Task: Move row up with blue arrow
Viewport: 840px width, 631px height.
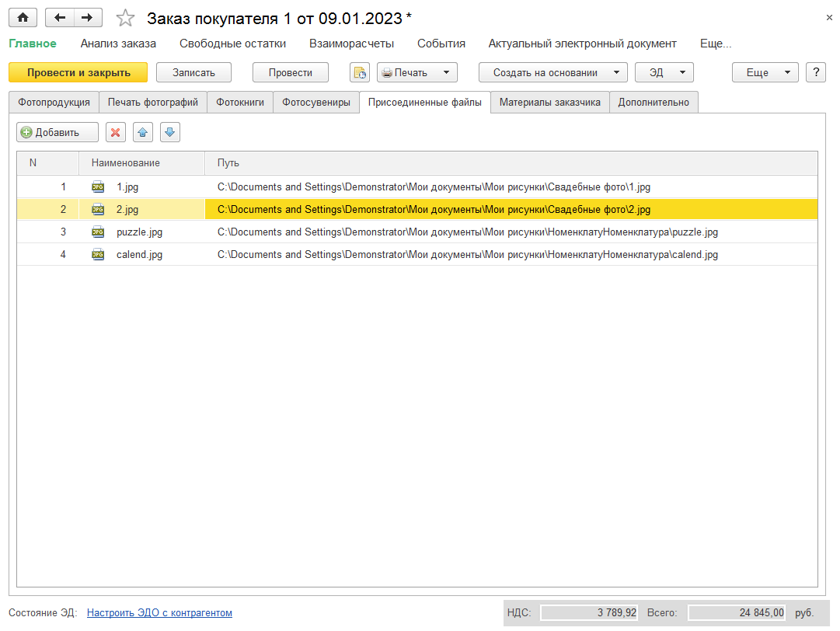Action: (x=142, y=132)
